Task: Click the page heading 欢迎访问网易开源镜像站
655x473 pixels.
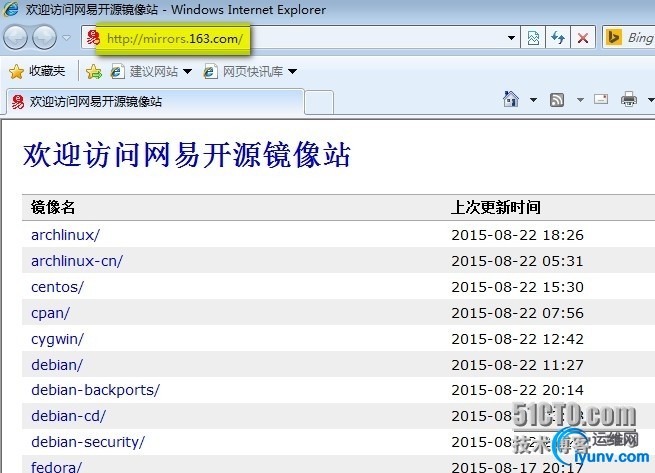Action: [x=187, y=155]
